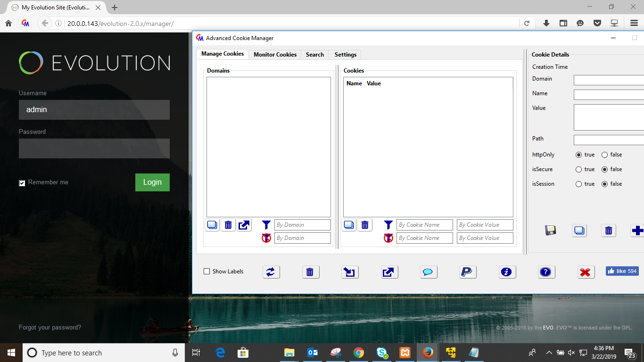Click the blue help question mark icon
The width and height of the screenshot is (644, 362).
click(546, 272)
